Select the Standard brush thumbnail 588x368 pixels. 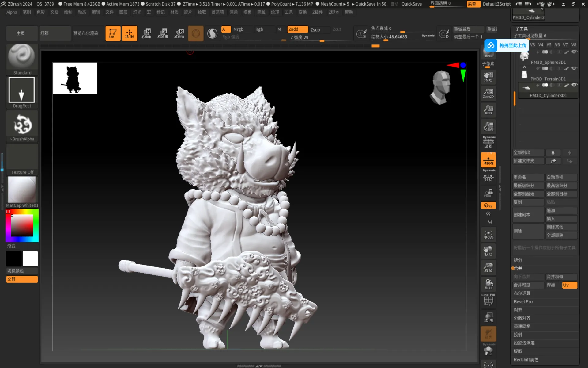click(x=22, y=56)
